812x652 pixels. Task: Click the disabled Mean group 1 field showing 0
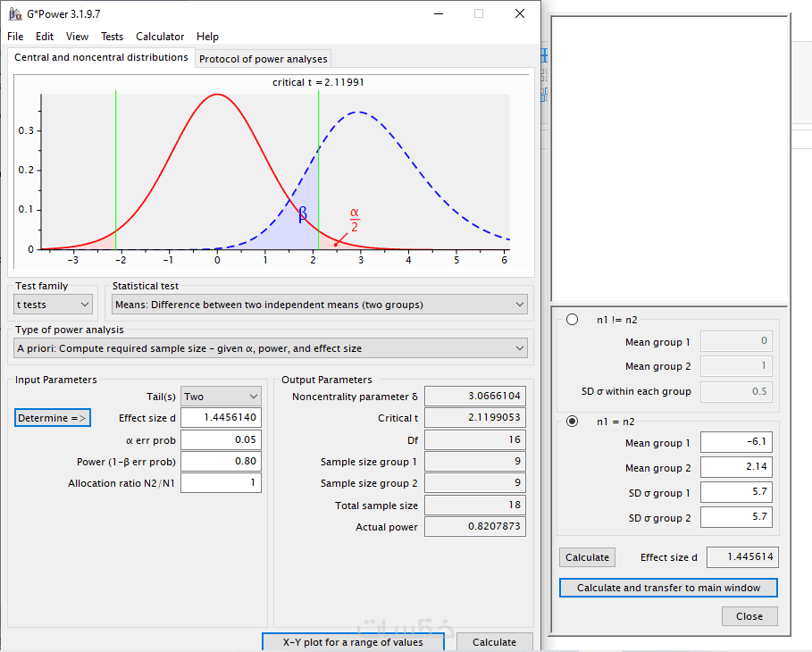click(x=736, y=341)
